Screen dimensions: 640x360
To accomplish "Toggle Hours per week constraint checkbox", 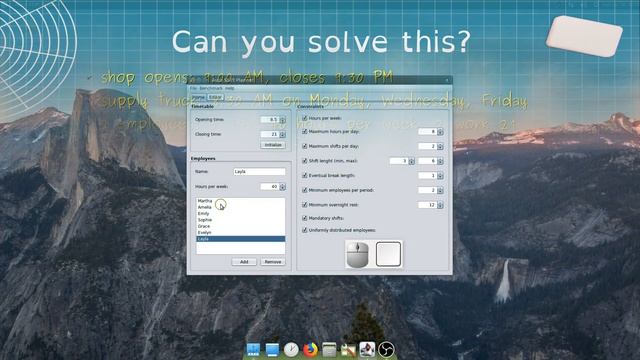I will point(304,118).
